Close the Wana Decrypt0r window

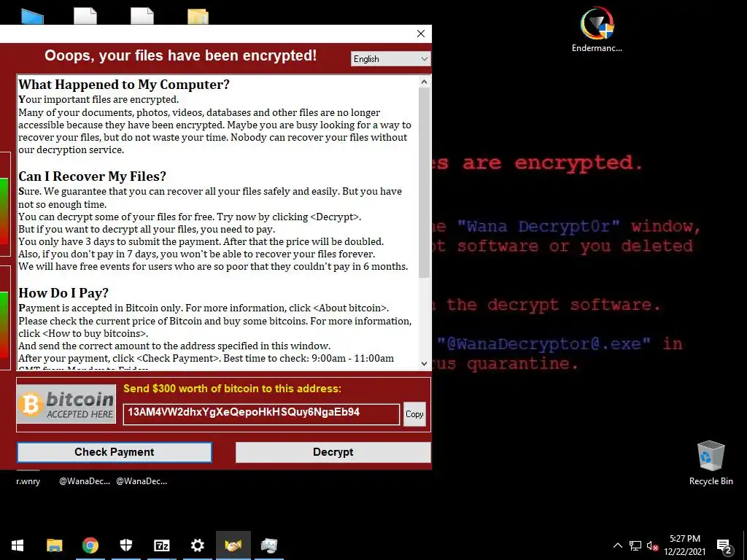point(421,34)
